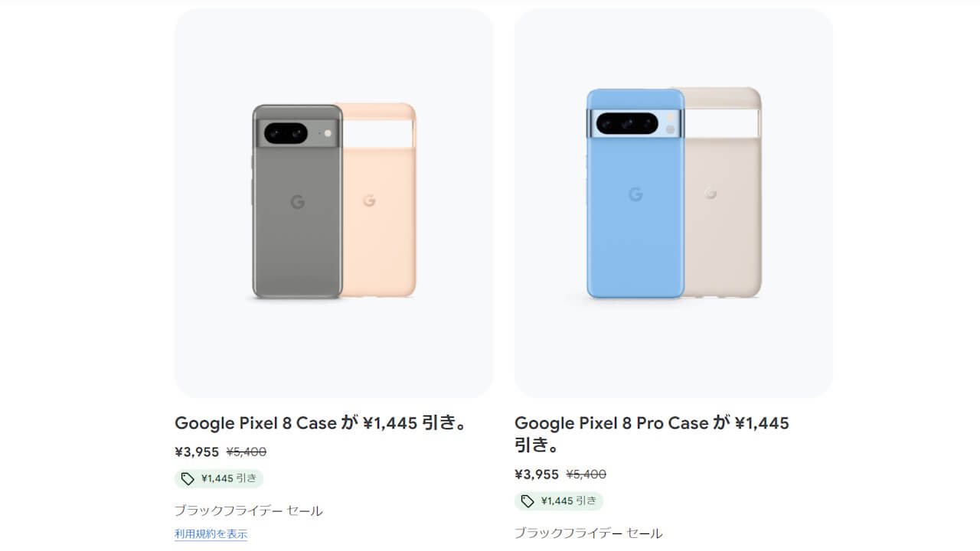The height and width of the screenshot is (551, 980).
Task: Click the ブラックフライデー セール label on left card
Action: point(249,510)
